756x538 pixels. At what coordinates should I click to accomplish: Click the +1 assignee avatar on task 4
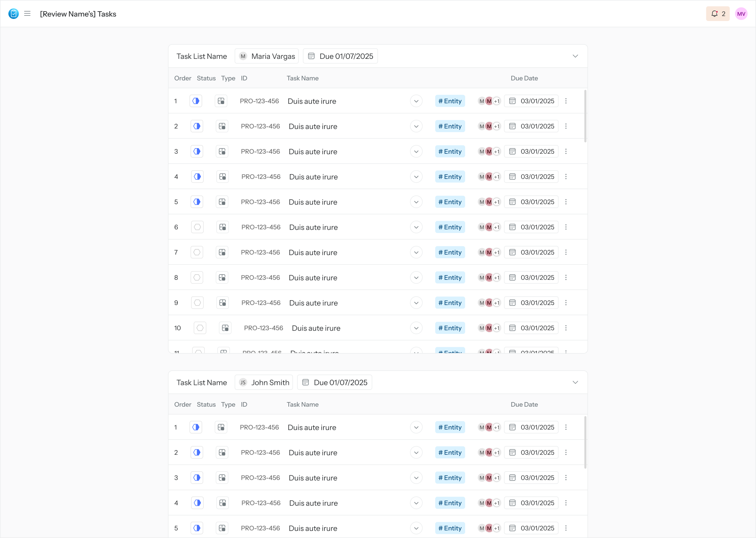497,177
